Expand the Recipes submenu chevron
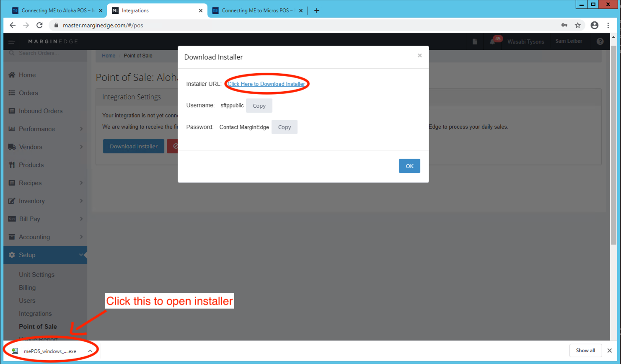 point(81,183)
